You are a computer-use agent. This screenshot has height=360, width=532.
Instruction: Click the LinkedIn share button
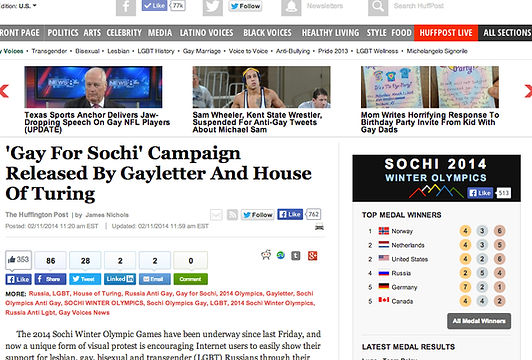click(120, 279)
